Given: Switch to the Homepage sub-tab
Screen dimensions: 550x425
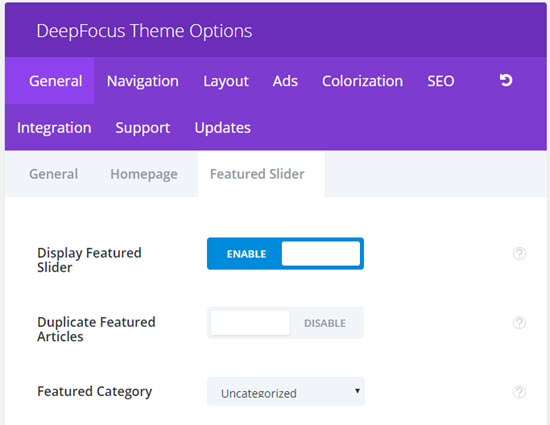Looking at the screenshot, I should [144, 174].
